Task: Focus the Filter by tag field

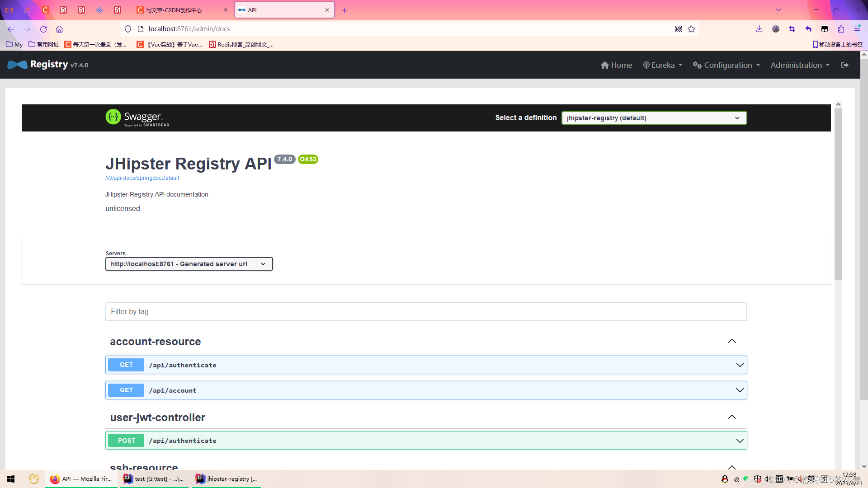Action: (x=426, y=312)
